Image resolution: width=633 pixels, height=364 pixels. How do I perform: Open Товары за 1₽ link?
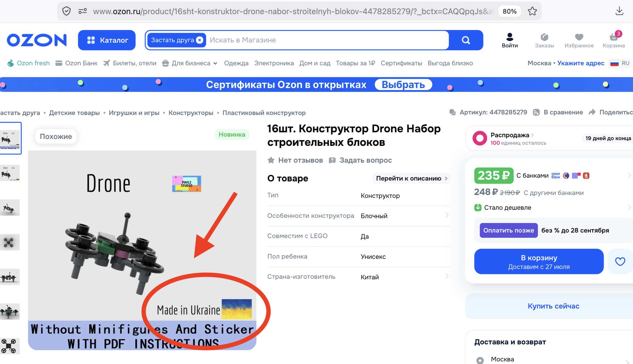click(355, 63)
